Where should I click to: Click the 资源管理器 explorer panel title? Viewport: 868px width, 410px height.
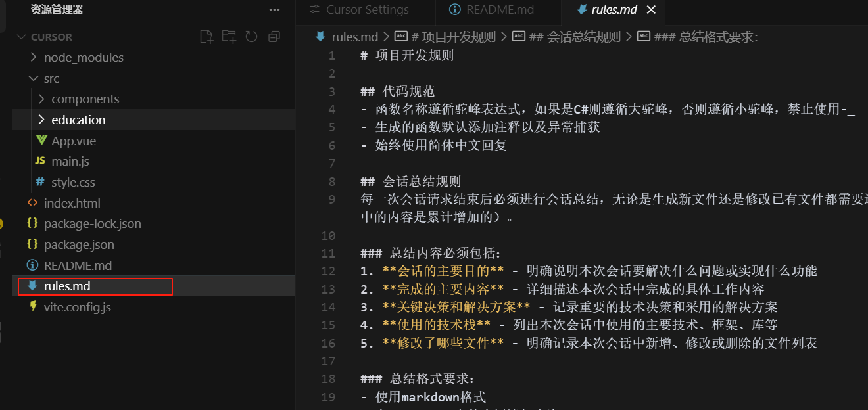[x=57, y=10]
